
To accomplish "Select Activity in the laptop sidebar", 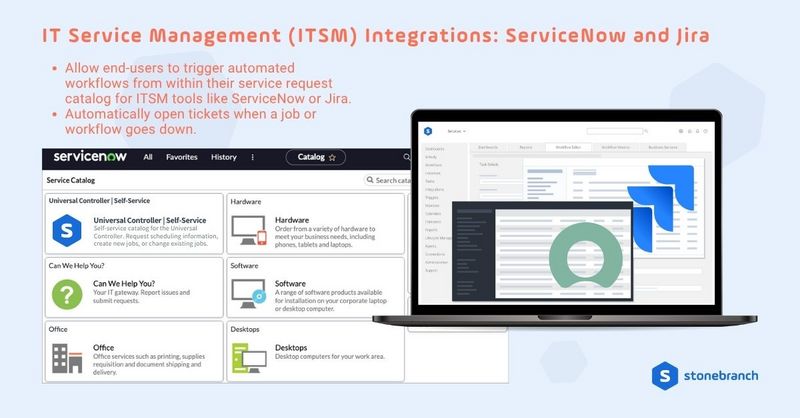I will point(431,157).
